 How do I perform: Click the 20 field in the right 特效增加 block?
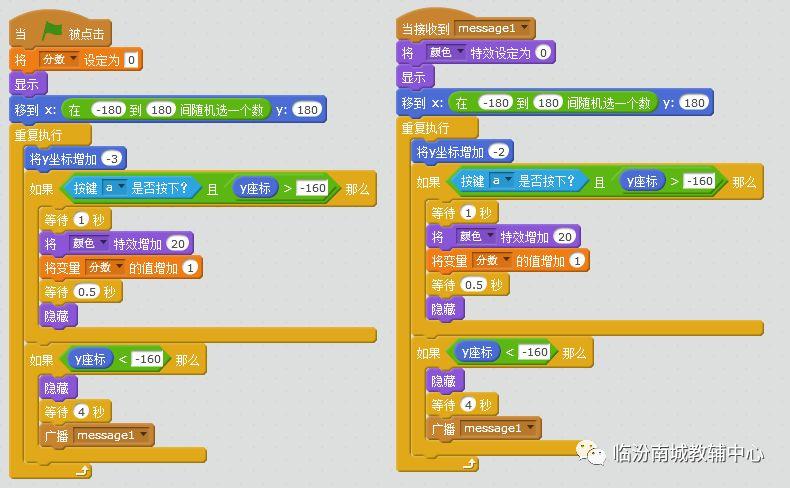(x=564, y=237)
